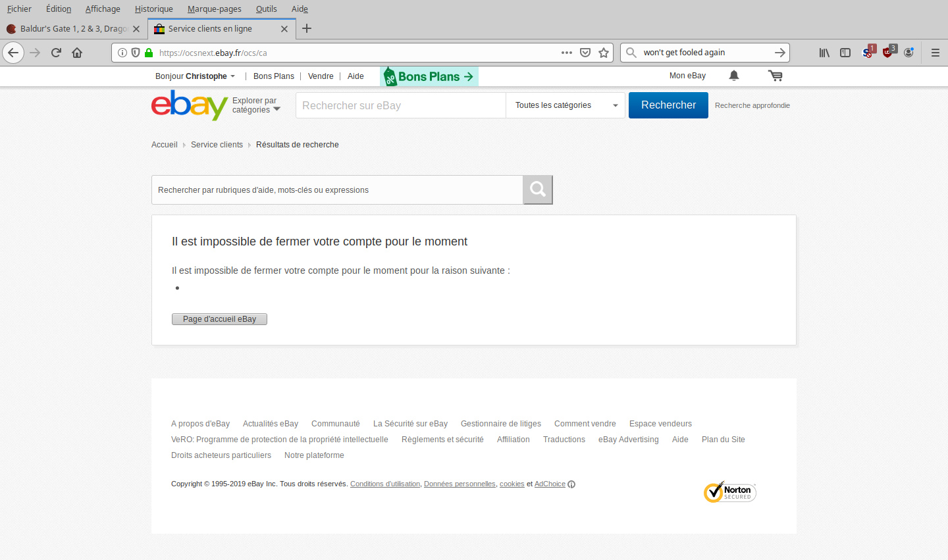Open eBay notifications bell
The height and width of the screenshot is (560, 948).
coord(734,76)
